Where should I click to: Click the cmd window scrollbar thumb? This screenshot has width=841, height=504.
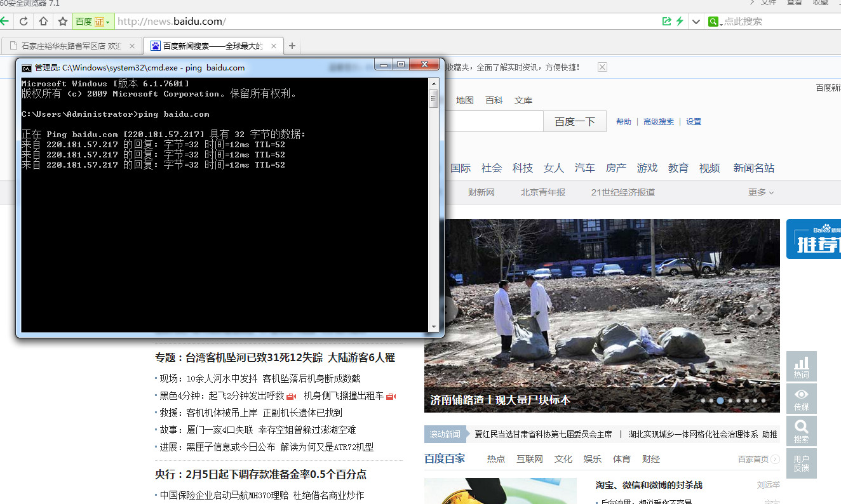point(433,98)
